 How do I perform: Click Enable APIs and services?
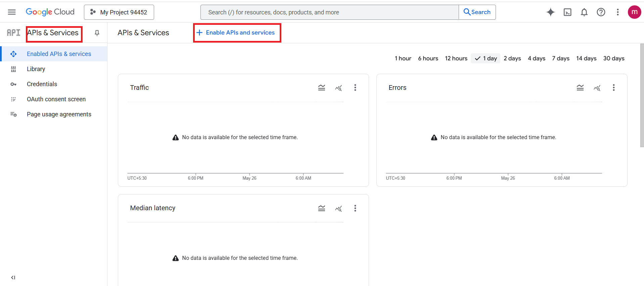237,33
